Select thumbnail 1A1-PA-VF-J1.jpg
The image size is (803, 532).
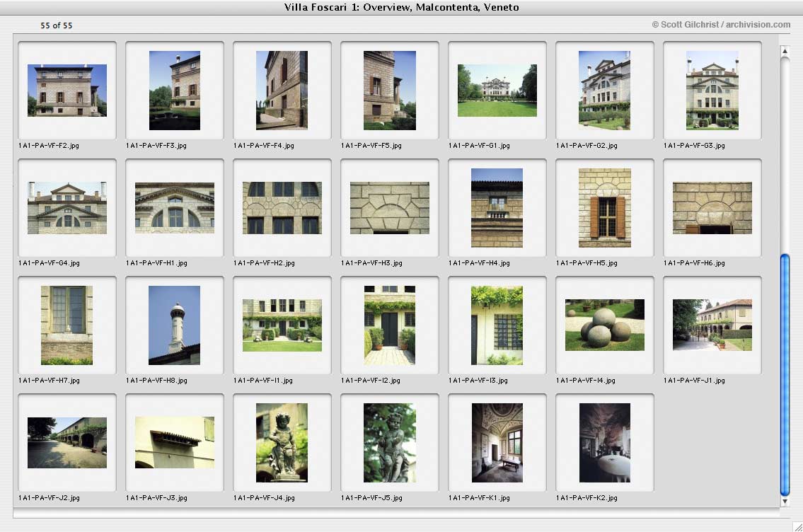click(712, 325)
